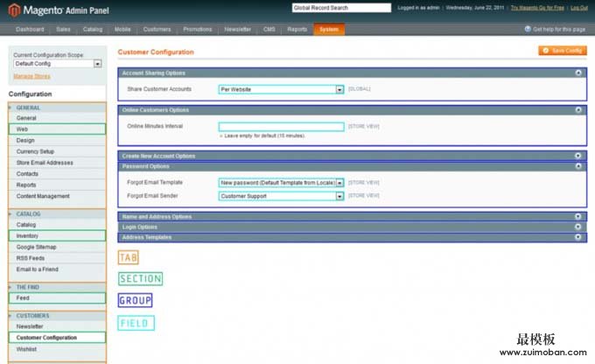This screenshot has width=595, height=364.
Task: Select Store Email Addresses section
Action: pos(57,163)
